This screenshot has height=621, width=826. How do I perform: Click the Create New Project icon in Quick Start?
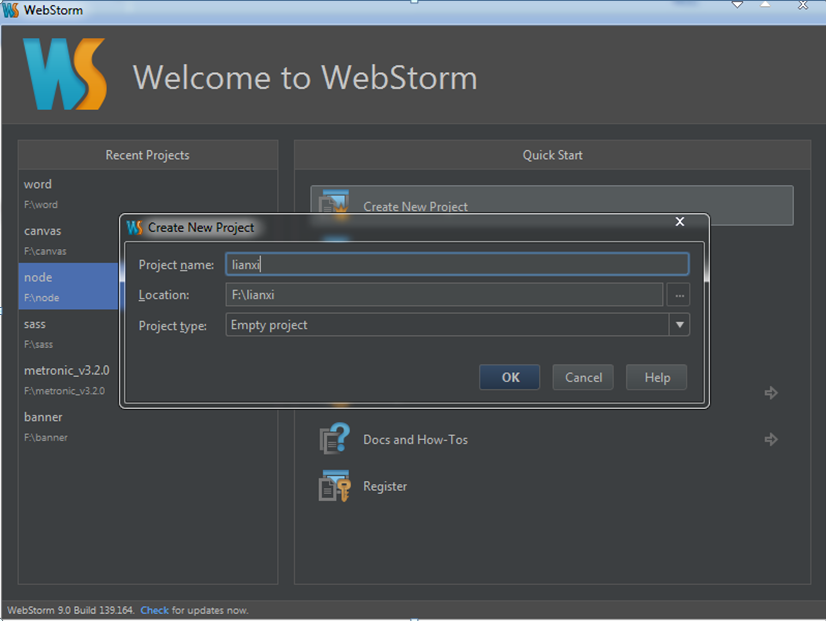pyautogui.click(x=334, y=203)
